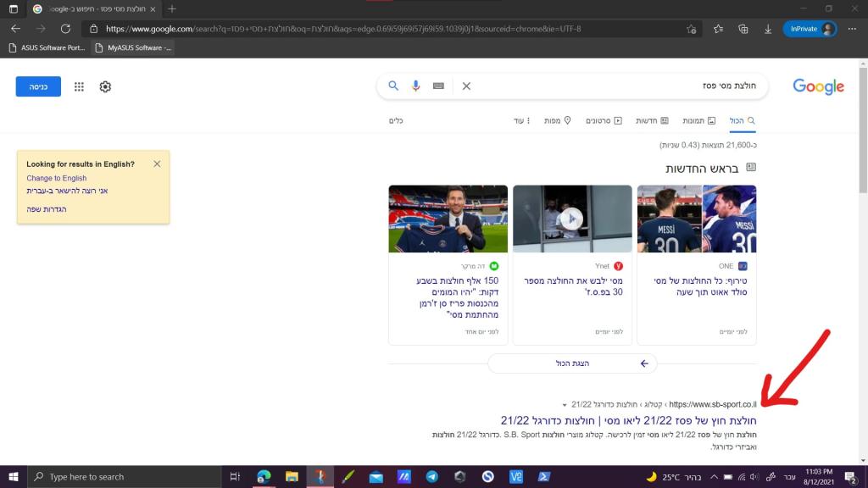Go to the Google logo homepage

(x=818, y=86)
